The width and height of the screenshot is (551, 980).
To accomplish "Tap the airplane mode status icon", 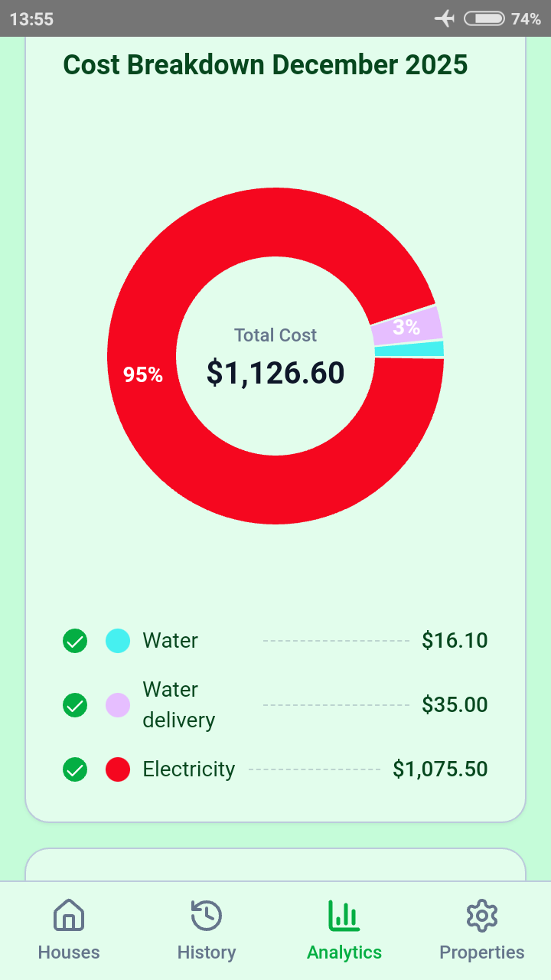I will pos(445,18).
